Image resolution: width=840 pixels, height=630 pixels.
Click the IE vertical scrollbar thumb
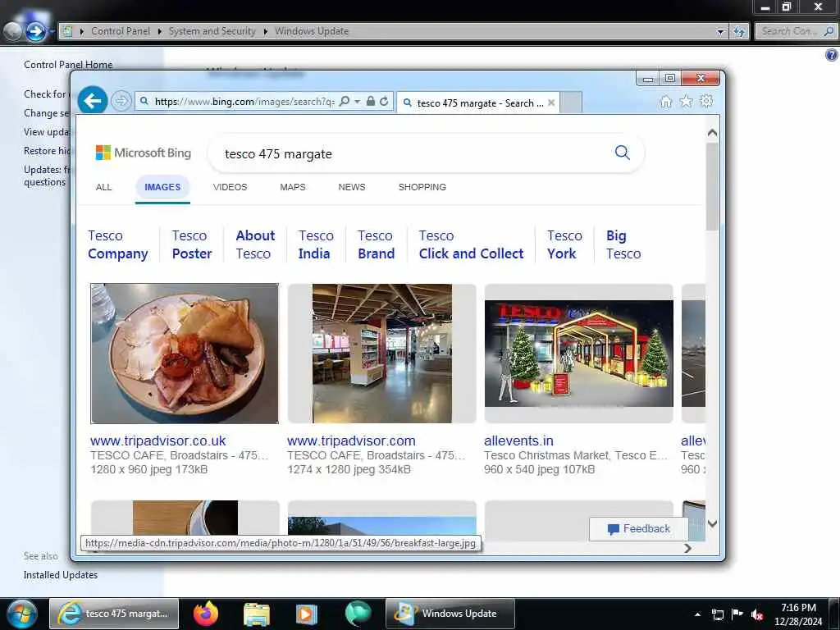[712, 186]
